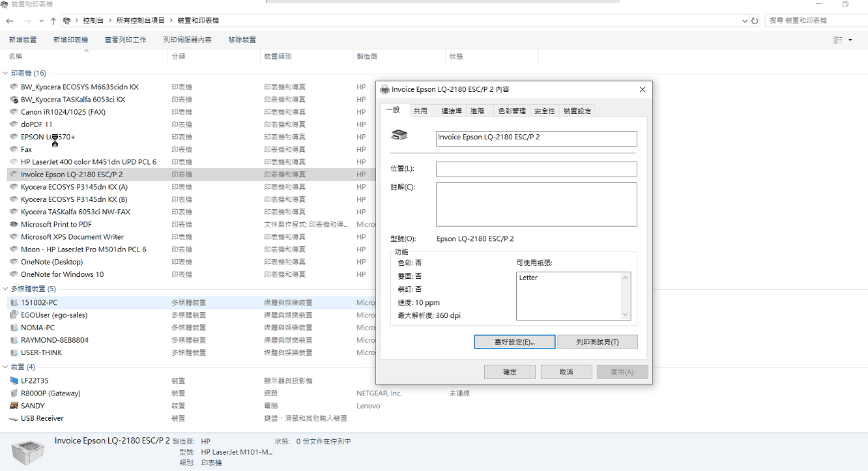The width and height of the screenshot is (868, 471).
Task: Click the refresh button beside address bar
Action: 755,21
